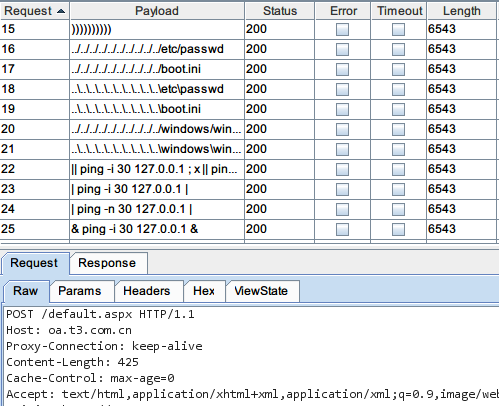Tick the Timeout checkbox for request 21
The image size is (499, 406).
[x=398, y=149]
